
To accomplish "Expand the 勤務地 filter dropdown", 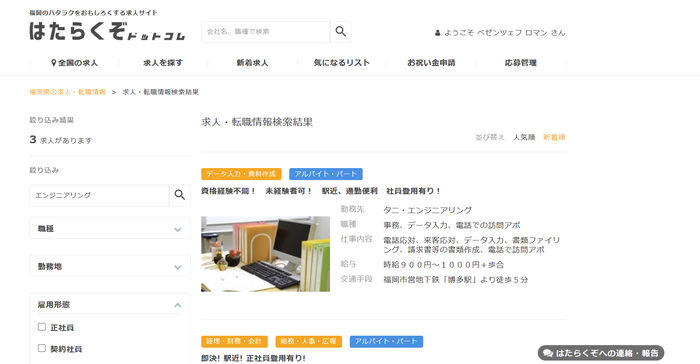I will [110, 266].
